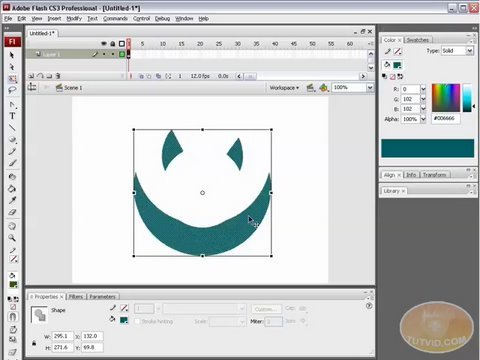Select the Zoom magnifier tool
480x360 pixels.
pos(12,238)
